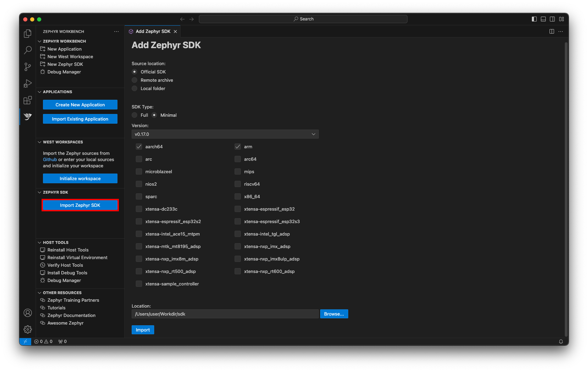
Task: Open the Extensions view
Action: pyautogui.click(x=27, y=100)
